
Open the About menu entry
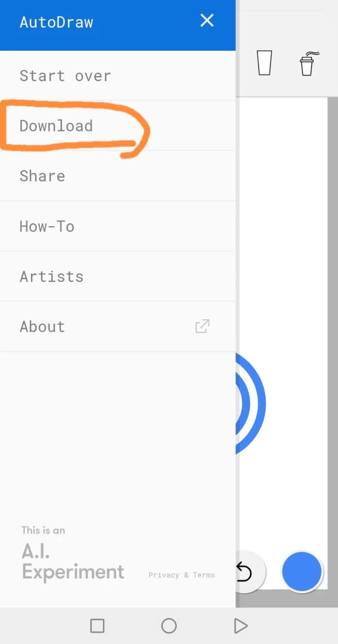(42, 327)
